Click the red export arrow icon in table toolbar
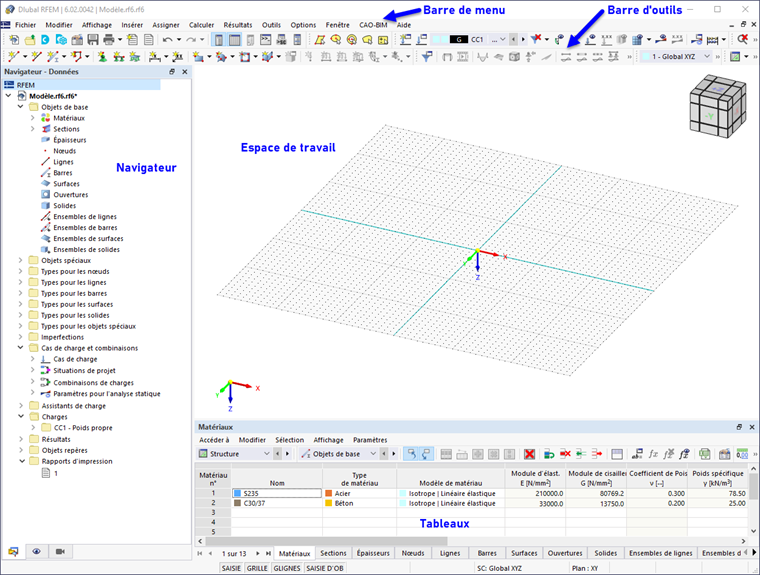Viewport: 760px width, 575px height. (597, 454)
